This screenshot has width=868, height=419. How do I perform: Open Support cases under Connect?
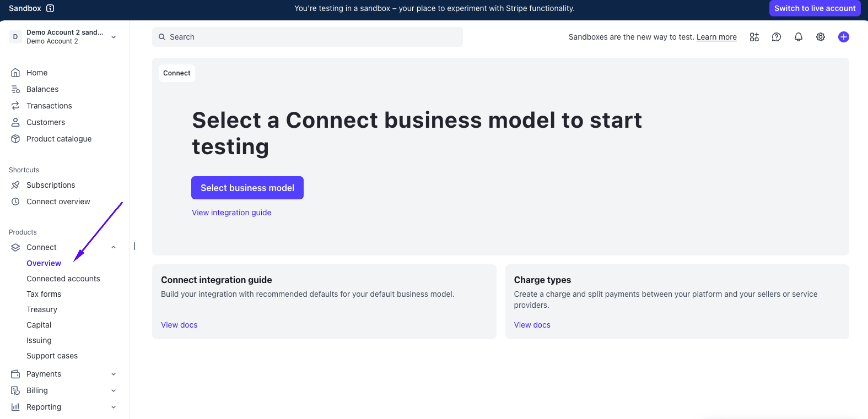pyautogui.click(x=52, y=356)
